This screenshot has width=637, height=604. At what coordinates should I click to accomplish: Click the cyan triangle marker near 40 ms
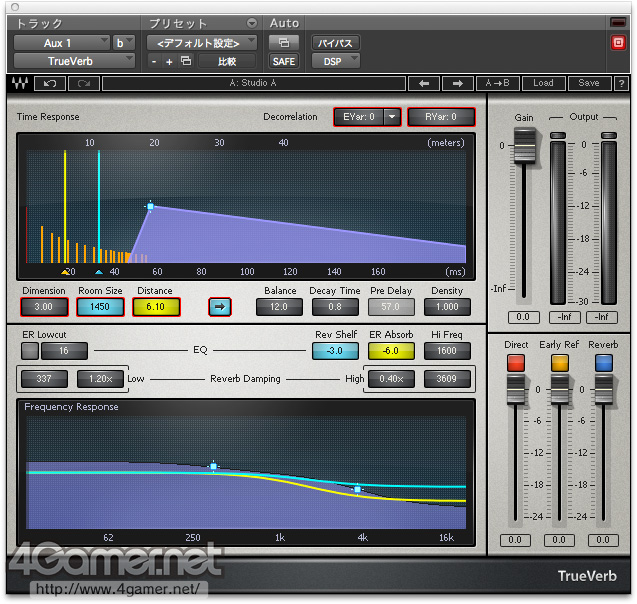pos(99,272)
